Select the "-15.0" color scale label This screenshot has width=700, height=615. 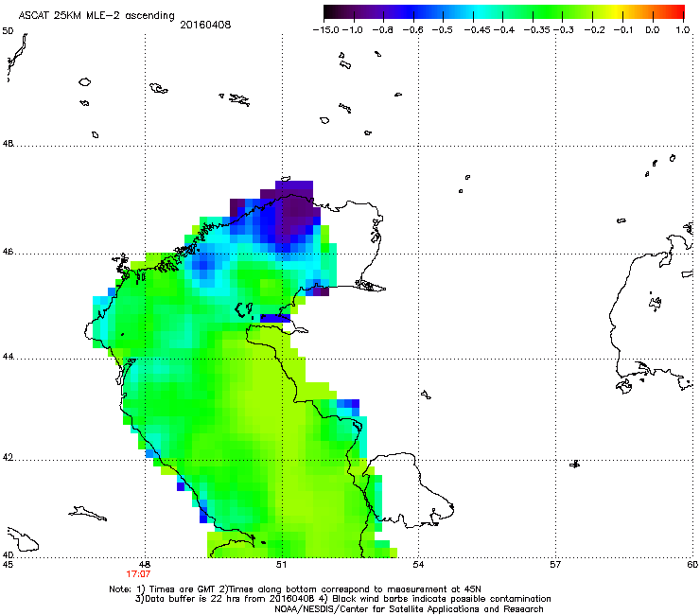tap(325, 30)
